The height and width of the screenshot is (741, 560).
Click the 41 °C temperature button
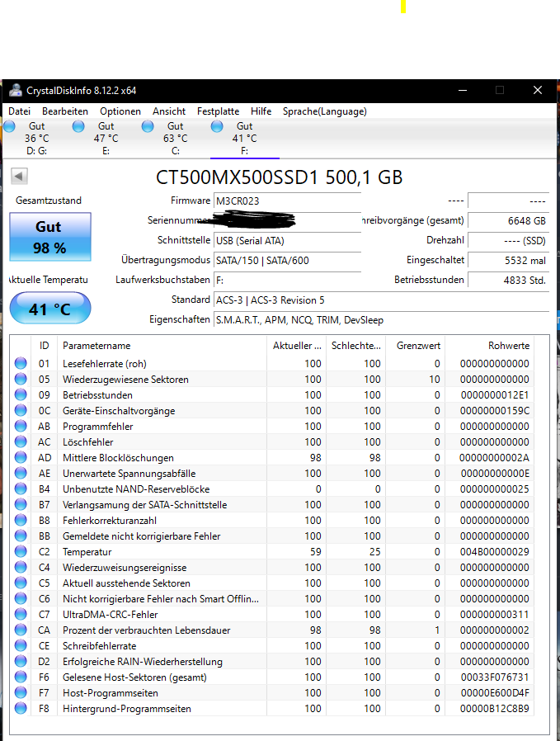click(x=50, y=309)
